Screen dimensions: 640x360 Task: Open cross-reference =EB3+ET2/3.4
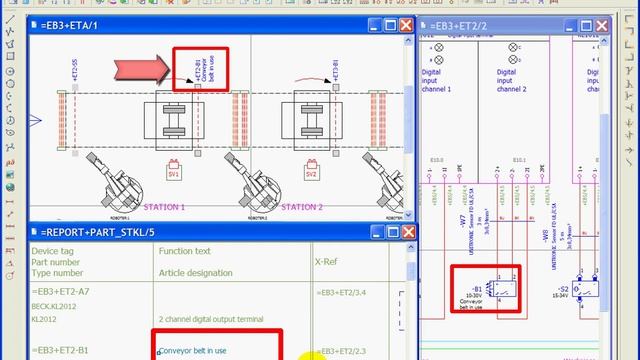341,293
